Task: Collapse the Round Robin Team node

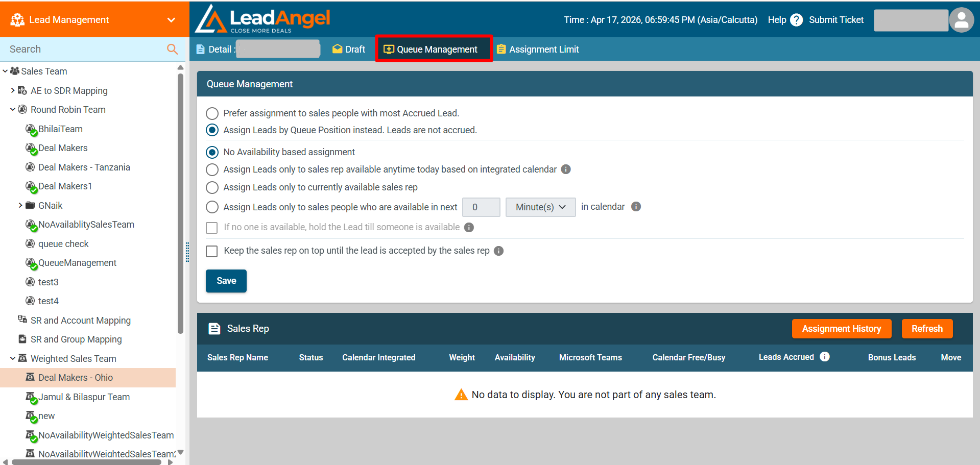Action: [x=13, y=109]
